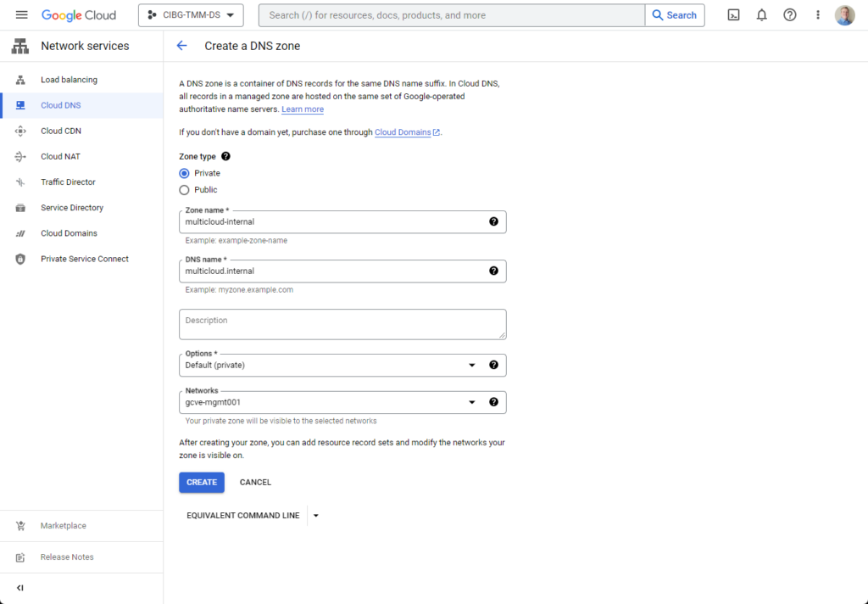Show help for Options field
Screen dimensions: 868x604
[494, 365]
